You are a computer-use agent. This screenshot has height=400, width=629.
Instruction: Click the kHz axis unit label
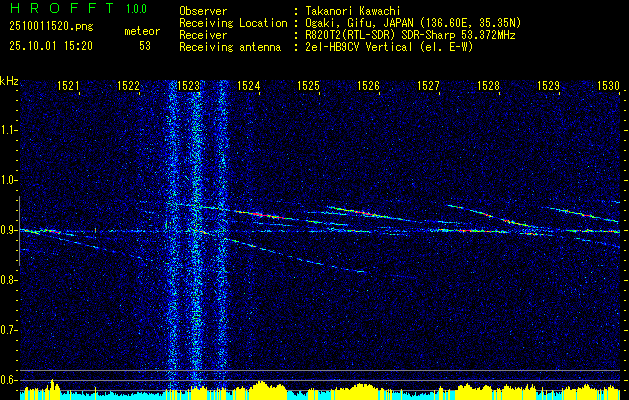coord(9,81)
